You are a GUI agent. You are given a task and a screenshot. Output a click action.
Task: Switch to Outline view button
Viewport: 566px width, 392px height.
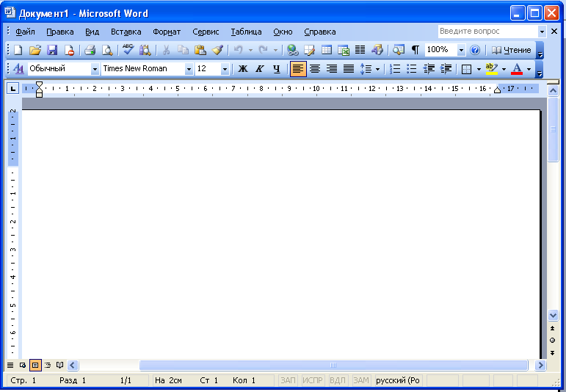(47, 365)
